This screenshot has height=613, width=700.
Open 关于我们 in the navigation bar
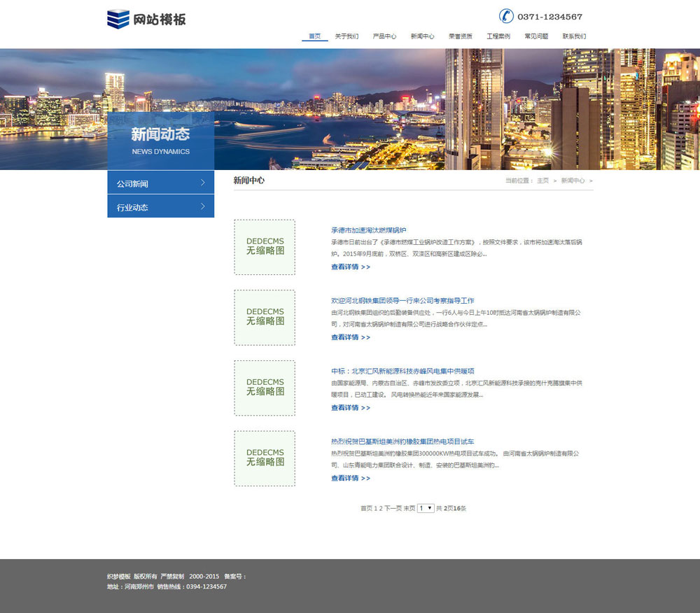[x=346, y=36]
